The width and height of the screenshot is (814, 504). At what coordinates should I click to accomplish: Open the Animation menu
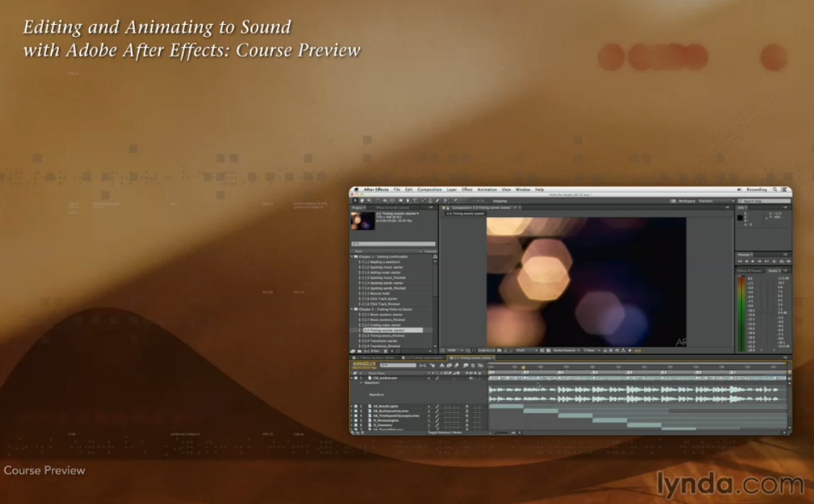(x=487, y=190)
